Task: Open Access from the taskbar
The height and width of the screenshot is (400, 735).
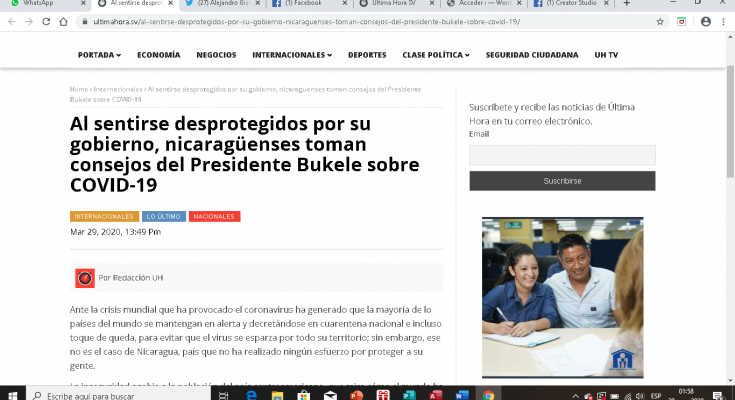Action: tap(435, 395)
